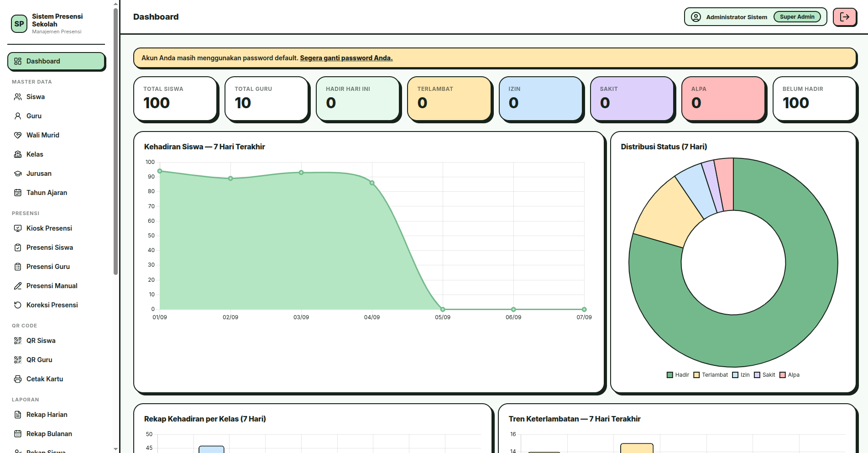868x453 pixels.
Task: Toggle the Sakit legend in pie chart
Action: coord(764,375)
